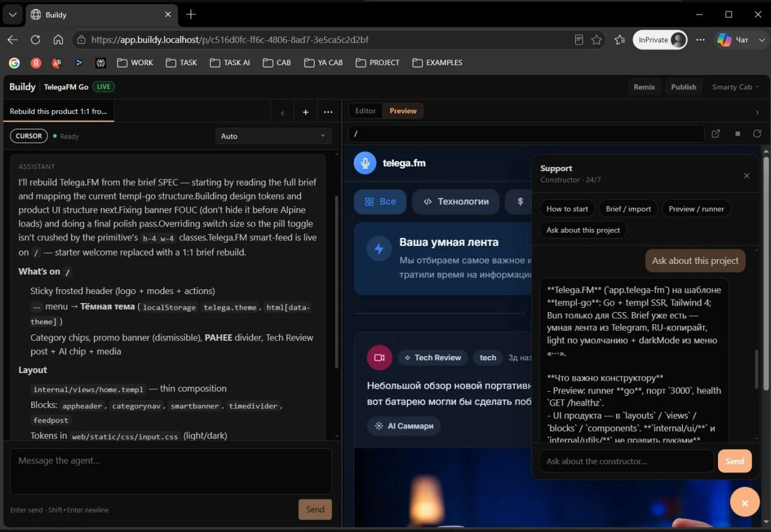
Task: Click the Publish button
Action: [x=684, y=87]
